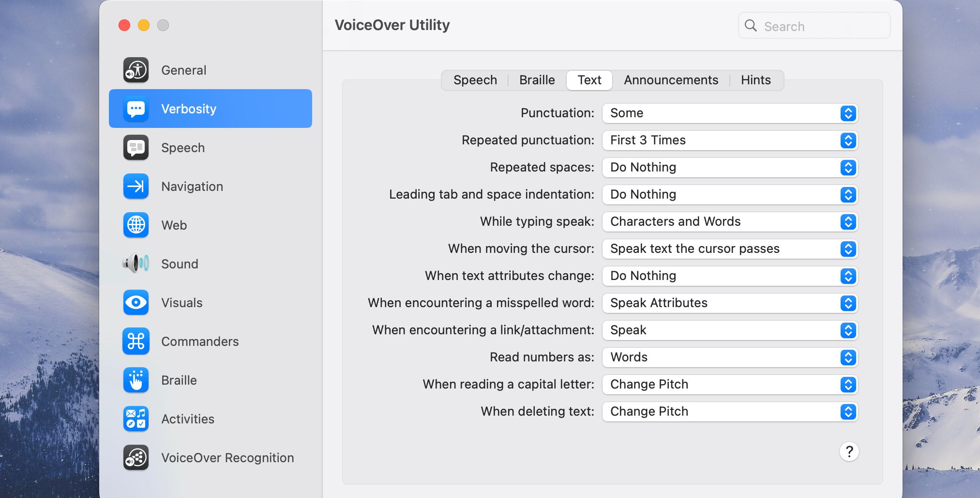Open the When deleting text dropdown
The image size is (980, 498).
coord(729,412)
